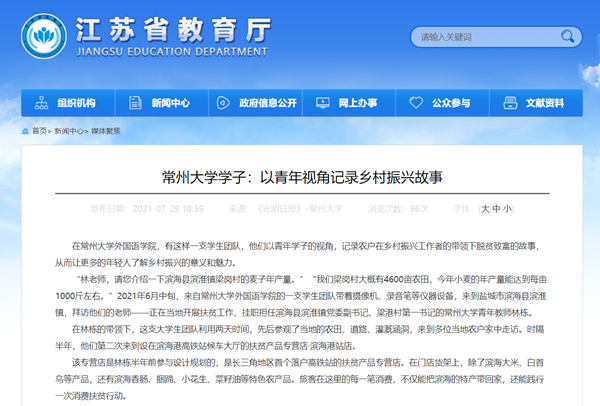Click the 政府信息公开 icon
Image resolution: width=600 pixels, height=406 pixels.
220,103
